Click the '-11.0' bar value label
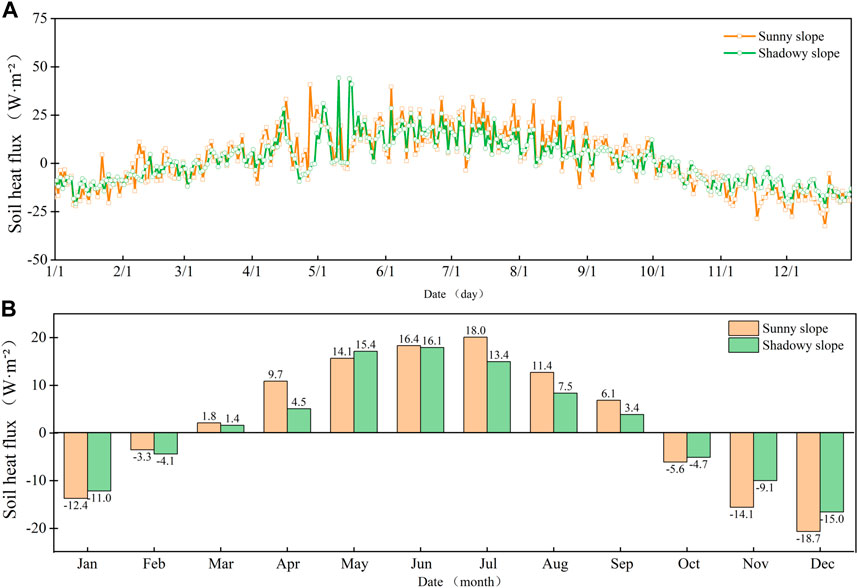Image resolution: width=858 pixels, height=588 pixels. click(100, 498)
